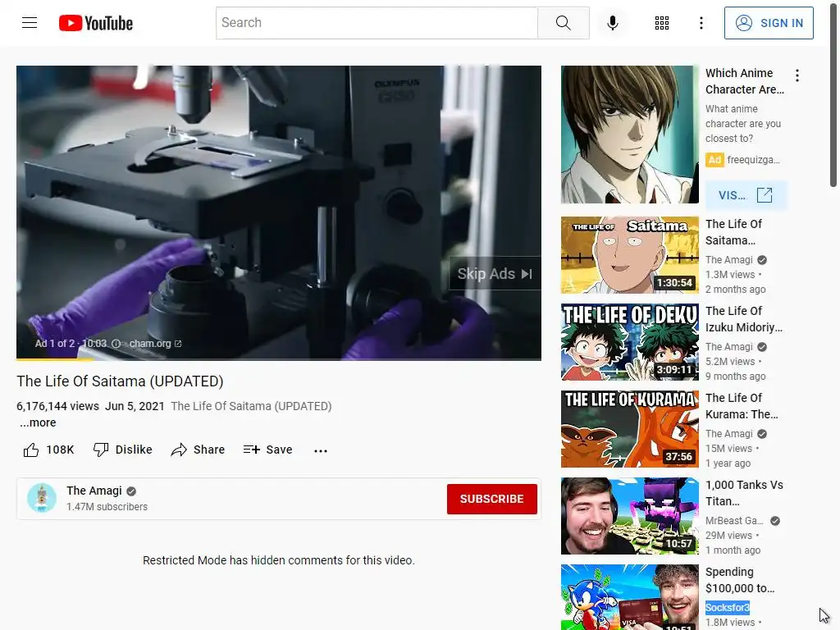Image resolution: width=840 pixels, height=630 pixels.
Task: Open three-dot menu on anime ad
Action: (x=797, y=75)
